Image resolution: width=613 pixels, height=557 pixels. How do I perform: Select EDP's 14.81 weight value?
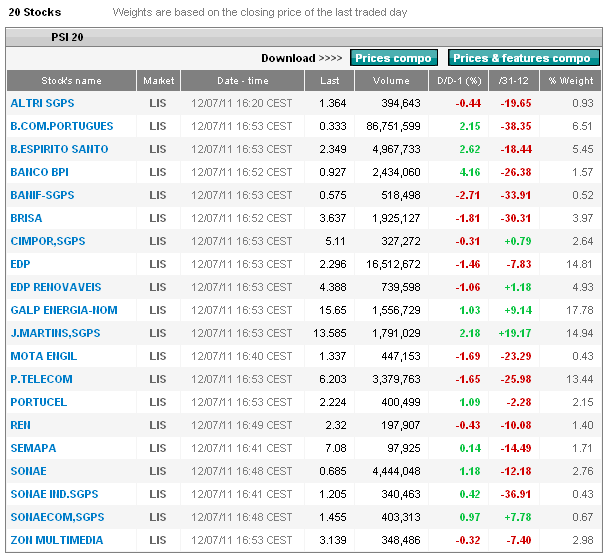click(x=579, y=264)
